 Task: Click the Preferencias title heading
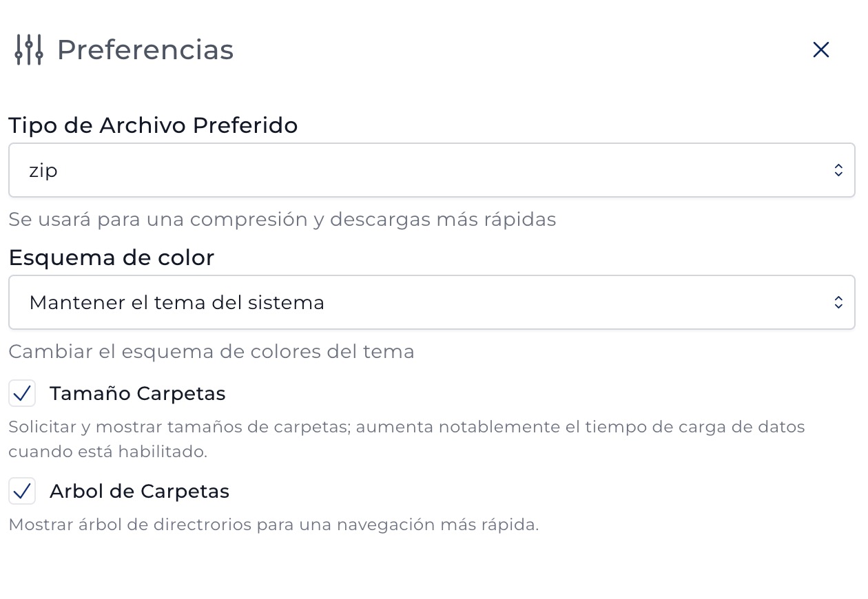[145, 50]
